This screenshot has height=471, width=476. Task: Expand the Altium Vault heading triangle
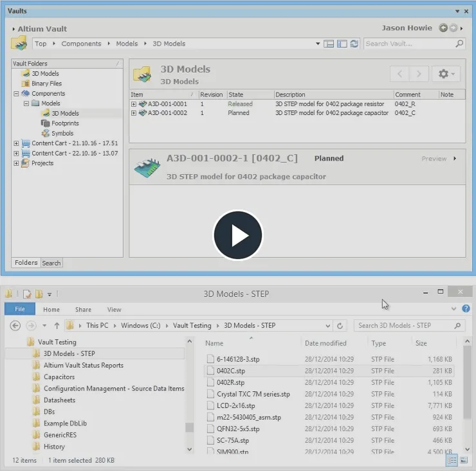coord(14,29)
